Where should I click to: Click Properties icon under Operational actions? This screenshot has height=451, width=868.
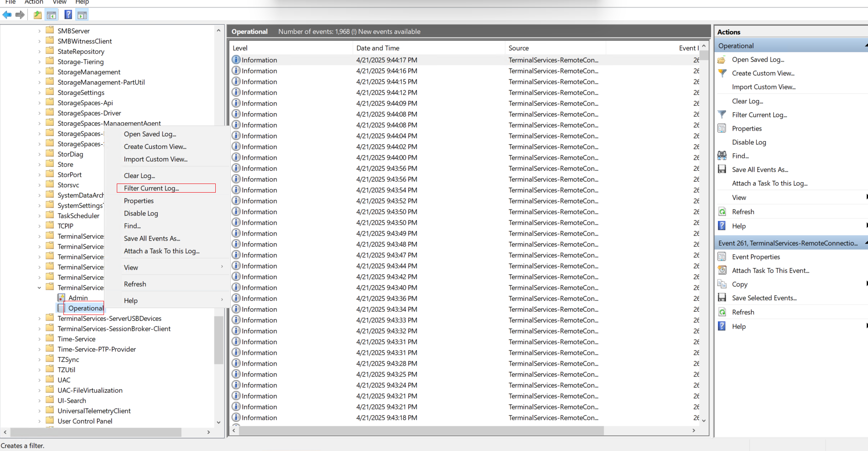pyautogui.click(x=722, y=128)
